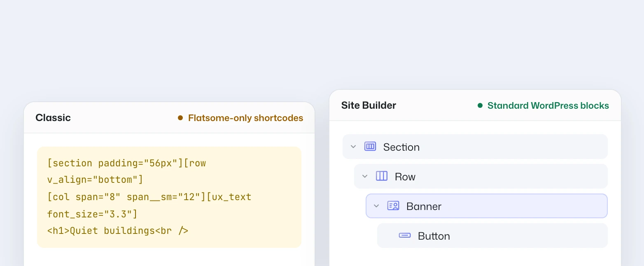The width and height of the screenshot is (644, 266).
Task: Select the Banner label in tree
Action: (424, 206)
